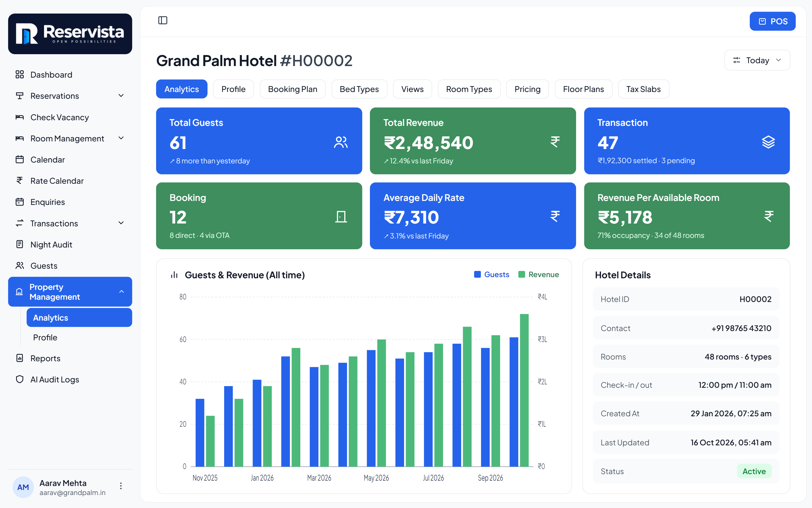Image resolution: width=812 pixels, height=508 pixels.
Task: Select Analytics in the sidebar submenu
Action: click(79, 317)
